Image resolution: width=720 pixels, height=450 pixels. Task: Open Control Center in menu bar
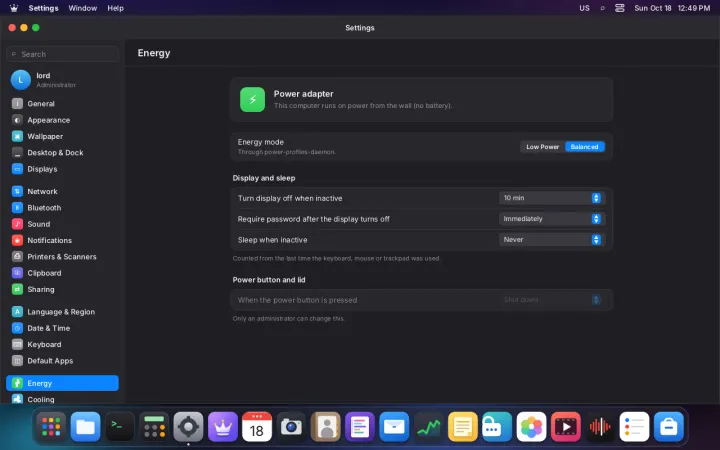click(620, 8)
